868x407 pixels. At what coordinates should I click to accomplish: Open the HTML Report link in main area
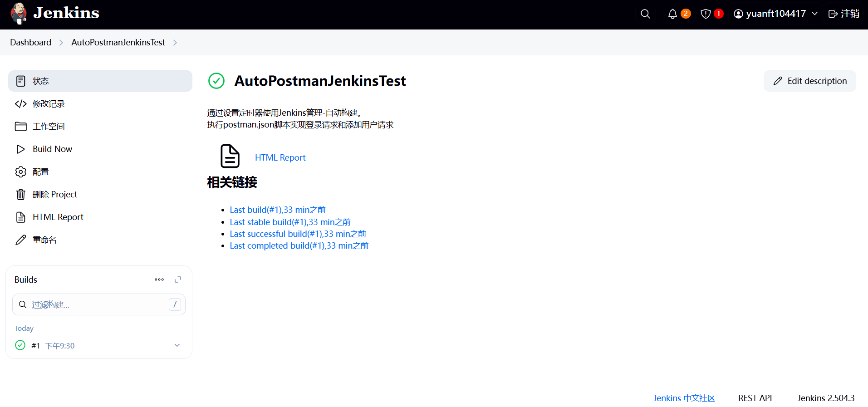(x=280, y=157)
